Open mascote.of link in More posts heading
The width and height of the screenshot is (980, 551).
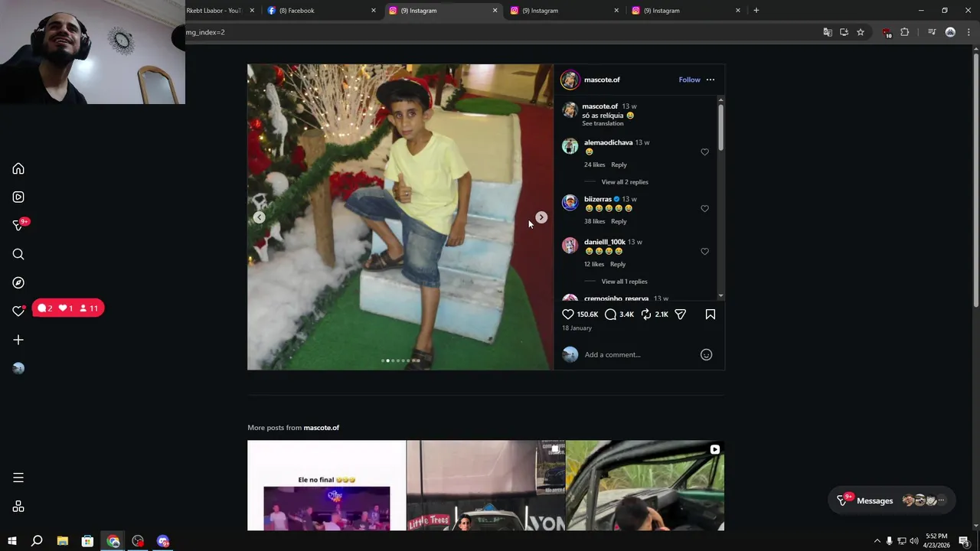322,428
